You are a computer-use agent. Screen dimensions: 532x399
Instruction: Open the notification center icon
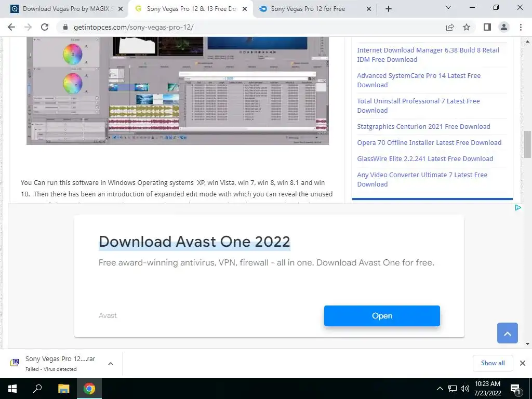pyautogui.click(x=516, y=389)
